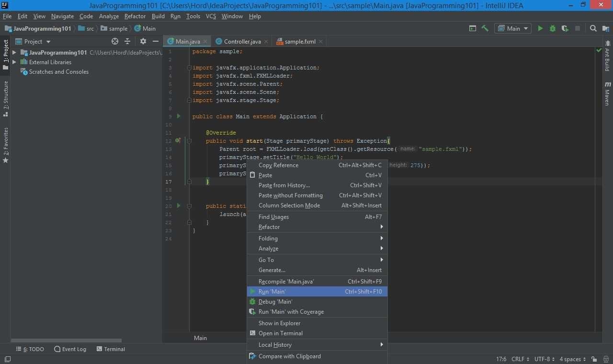Image resolution: width=613 pixels, height=364 pixels.
Task: Click the Project panel horizontal scrollbar
Action: 66,341
